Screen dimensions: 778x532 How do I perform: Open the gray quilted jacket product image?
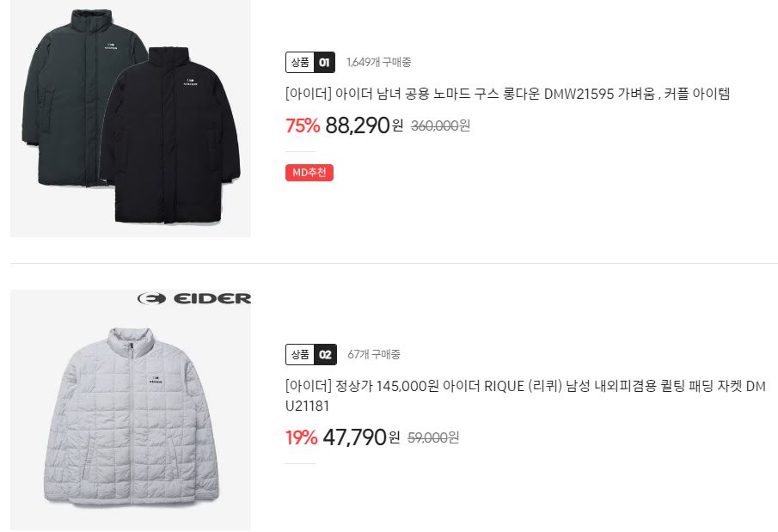pyautogui.click(x=131, y=410)
